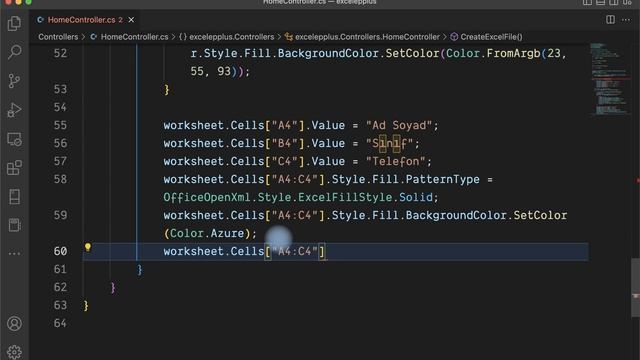Split the editor to the right
Image resolution: width=640 pixels, height=360 pixels.
(x=610, y=20)
